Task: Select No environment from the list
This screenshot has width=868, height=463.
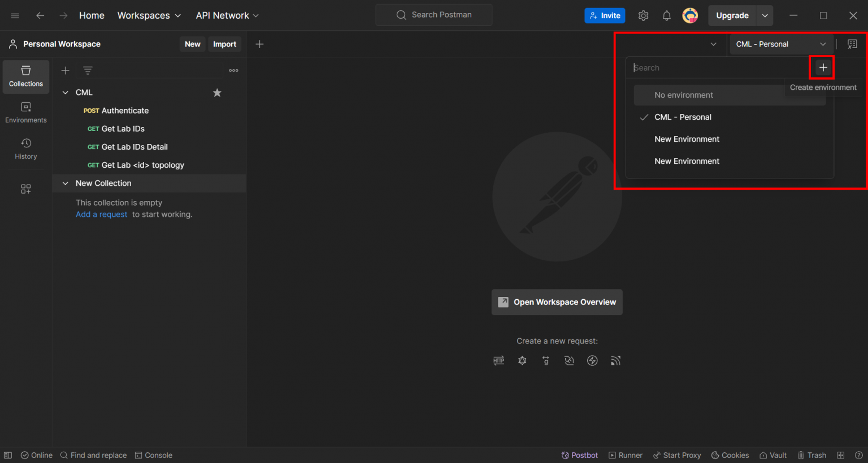Action: (x=684, y=95)
